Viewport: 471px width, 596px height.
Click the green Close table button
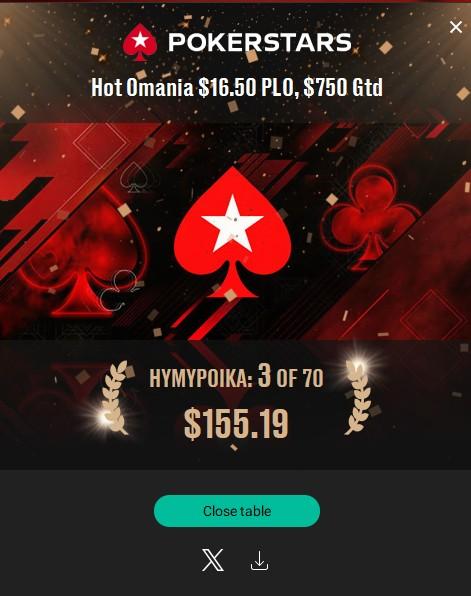pos(237,511)
